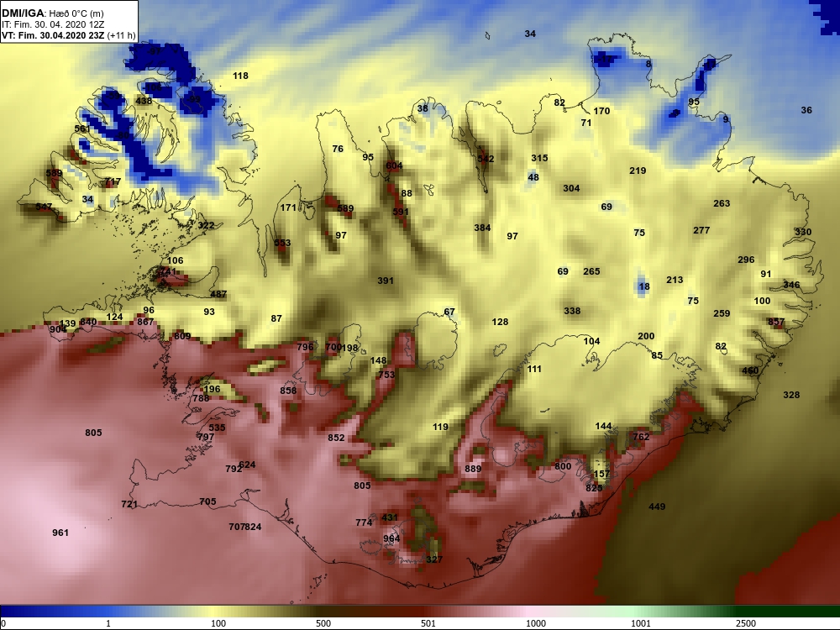
Task: Click the 547 value on the map
Action: (44, 207)
